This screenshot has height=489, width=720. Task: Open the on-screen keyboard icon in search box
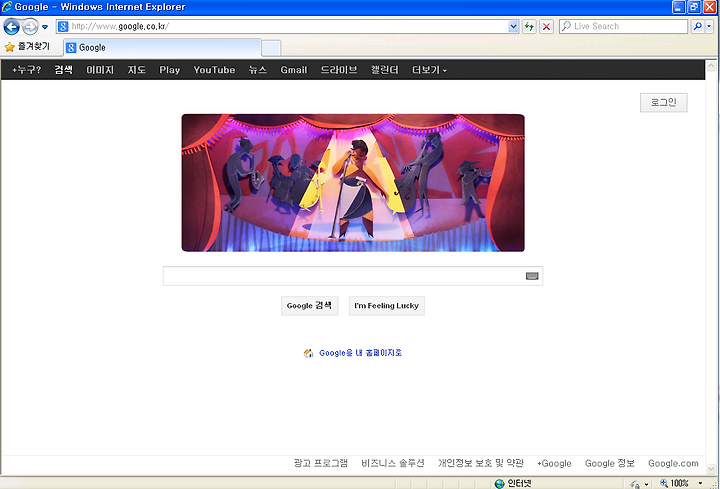coord(532,276)
